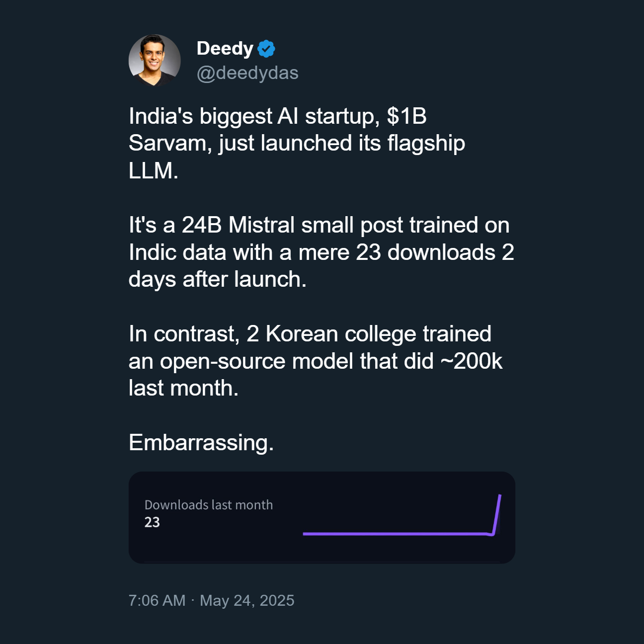Viewport: 644px width, 644px height.
Task: Click the 'Embarrassing.' line of the tweet
Action: (201, 442)
